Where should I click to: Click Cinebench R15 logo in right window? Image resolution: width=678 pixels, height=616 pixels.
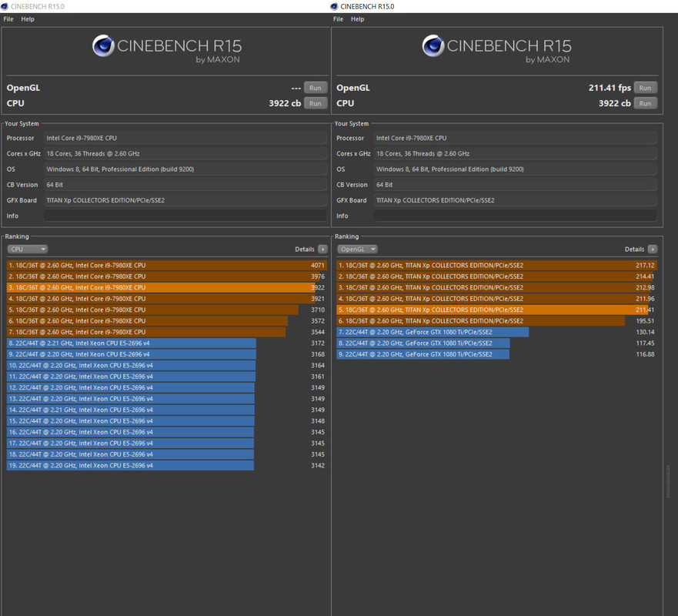click(x=497, y=49)
